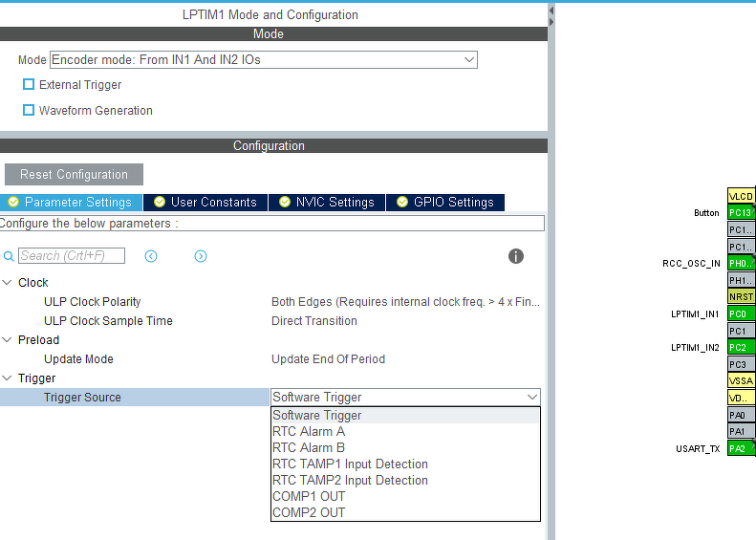Choose RTC Alarm B option
Viewport: 756px width, 540px height.
405,448
